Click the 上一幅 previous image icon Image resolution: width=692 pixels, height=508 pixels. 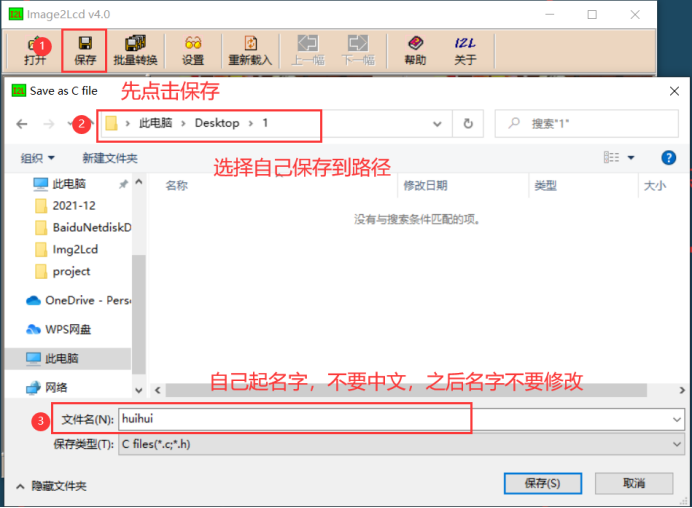click(x=308, y=50)
